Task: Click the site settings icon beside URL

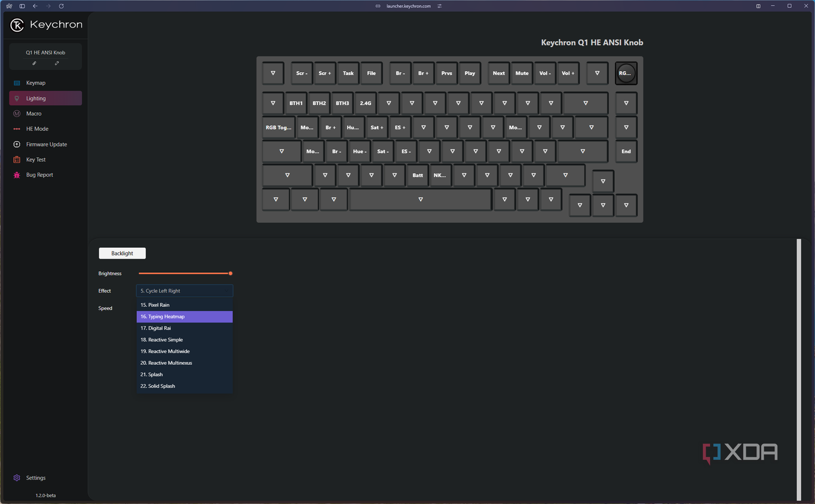Action: (440, 6)
